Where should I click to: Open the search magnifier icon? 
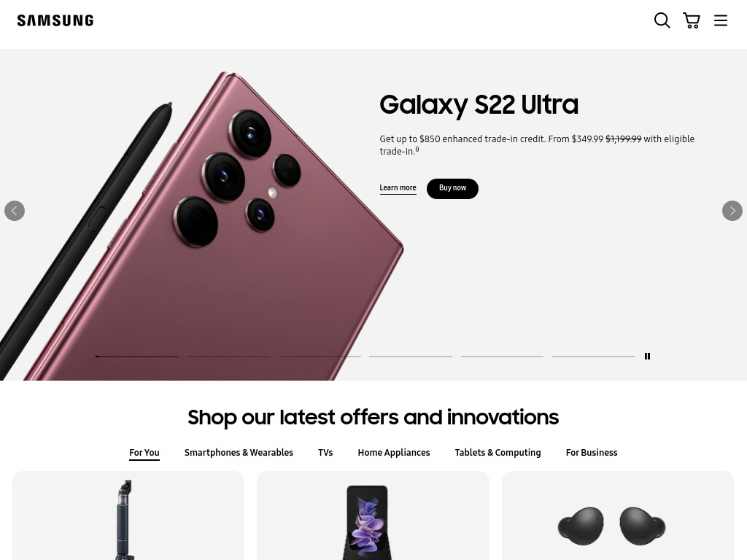[x=662, y=20]
